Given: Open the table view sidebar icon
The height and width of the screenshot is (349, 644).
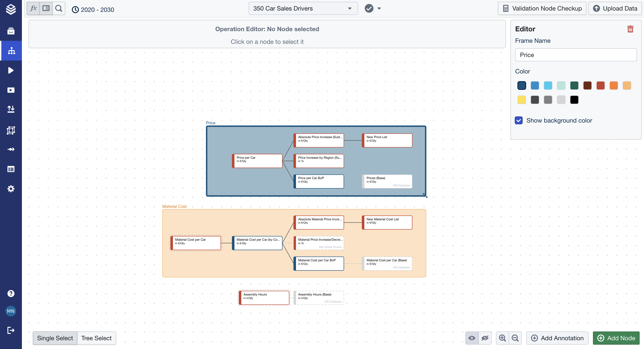Looking at the screenshot, I should pyautogui.click(x=11, y=169).
